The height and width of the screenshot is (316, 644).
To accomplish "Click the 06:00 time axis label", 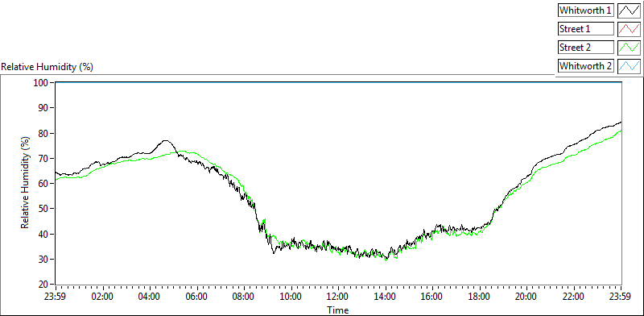I will pyautogui.click(x=197, y=297).
